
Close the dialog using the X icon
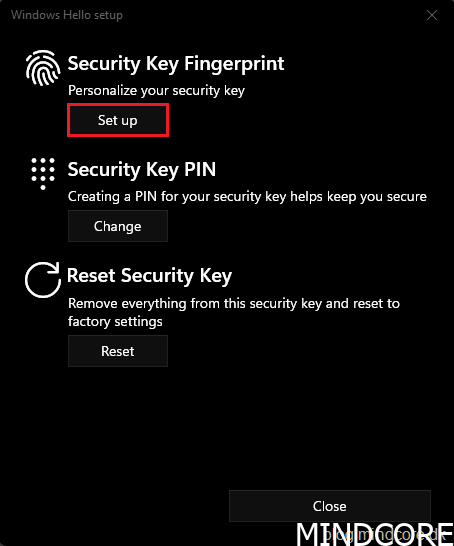tap(432, 15)
